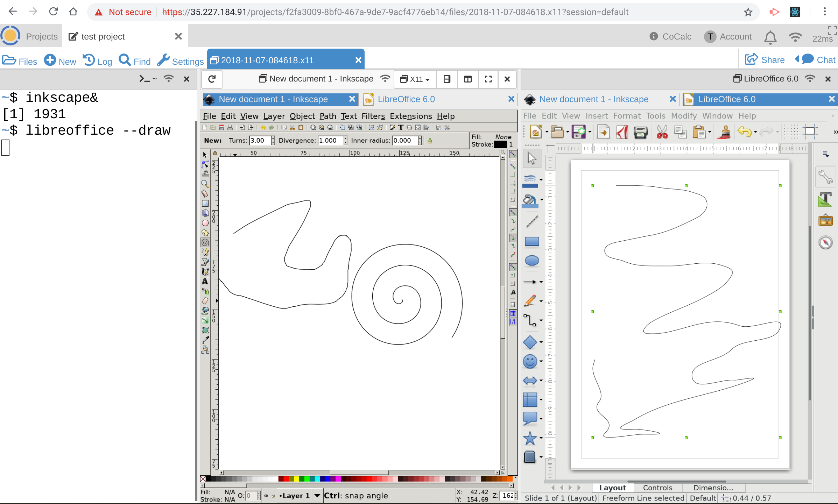The image size is (838, 504).
Task: Select the LibreOffice rectangle shape tool
Action: pos(531,241)
